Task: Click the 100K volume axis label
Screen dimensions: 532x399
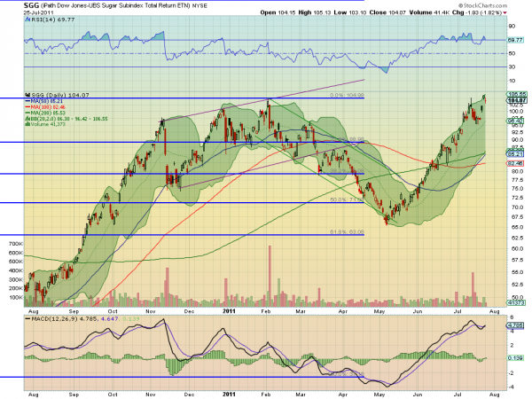Action: 16,297
